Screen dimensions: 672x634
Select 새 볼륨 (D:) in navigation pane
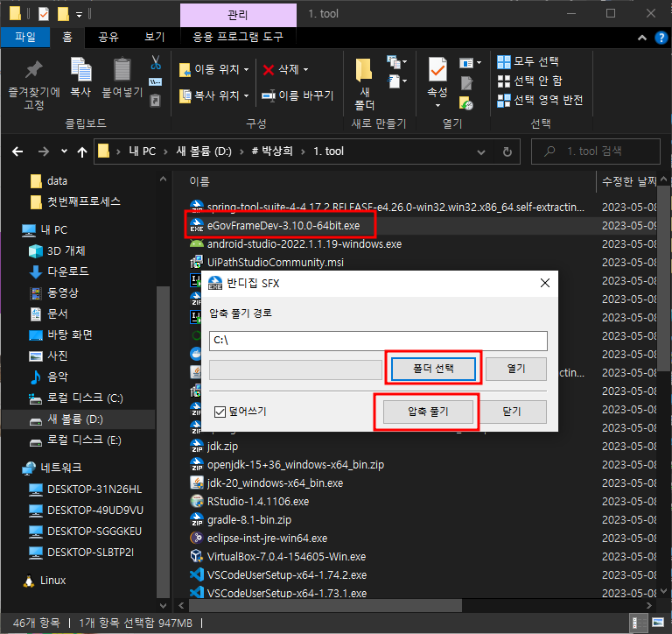(x=79, y=419)
